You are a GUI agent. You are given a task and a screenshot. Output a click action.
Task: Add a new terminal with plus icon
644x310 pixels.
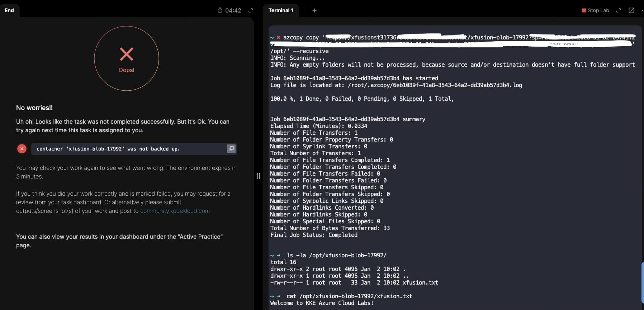pos(314,10)
